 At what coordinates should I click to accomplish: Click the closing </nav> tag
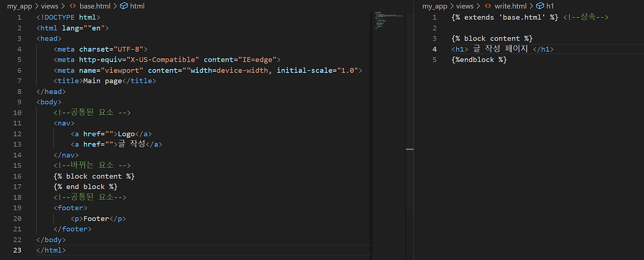tap(66, 155)
